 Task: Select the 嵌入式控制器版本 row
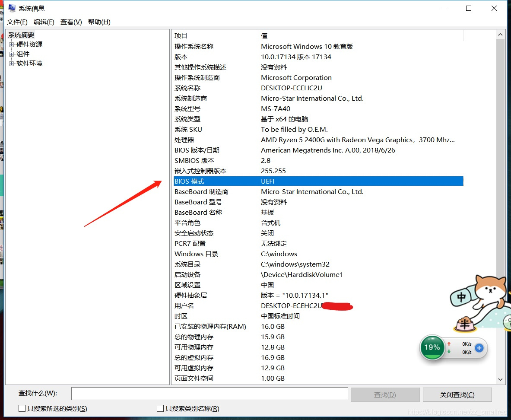(318, 171)
